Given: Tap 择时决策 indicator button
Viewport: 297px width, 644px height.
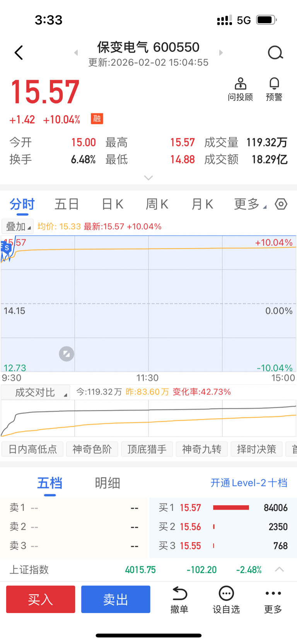Looking at the screenshot, I should coord(257,449).
